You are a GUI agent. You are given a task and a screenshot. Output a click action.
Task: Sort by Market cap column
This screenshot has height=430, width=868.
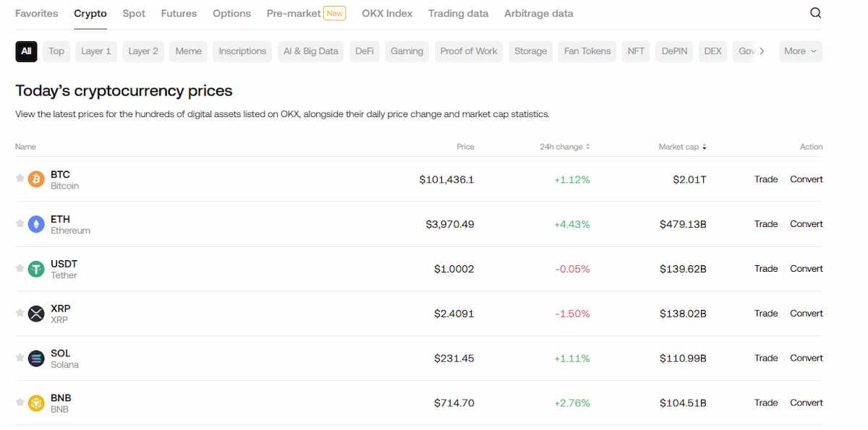click(x=682, y=147)
